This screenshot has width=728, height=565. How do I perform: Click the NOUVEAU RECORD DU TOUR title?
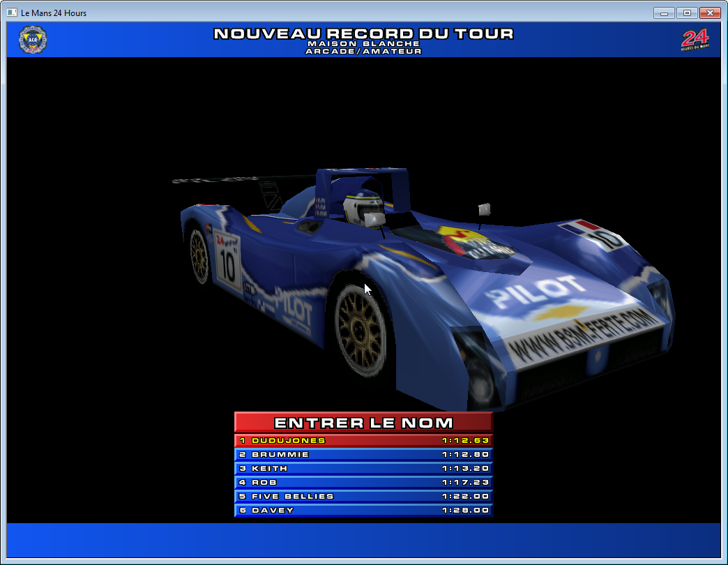[363, 33]
